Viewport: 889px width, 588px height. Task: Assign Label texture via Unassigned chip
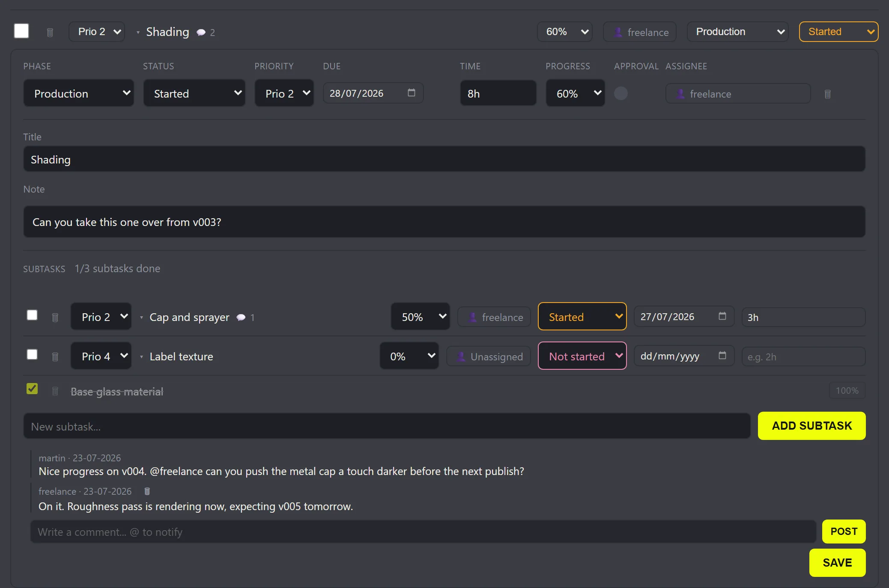click(x=489, y=356)
